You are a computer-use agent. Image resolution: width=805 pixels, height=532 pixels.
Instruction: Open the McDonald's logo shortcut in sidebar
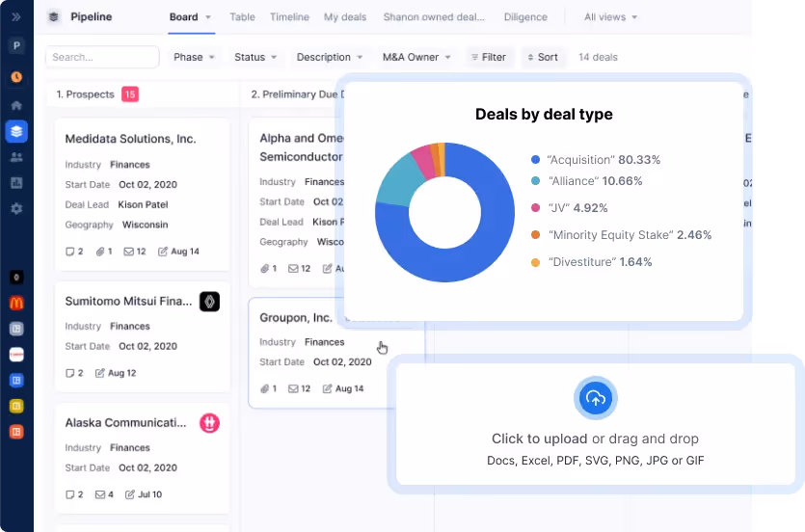click(x=16, y=304)
